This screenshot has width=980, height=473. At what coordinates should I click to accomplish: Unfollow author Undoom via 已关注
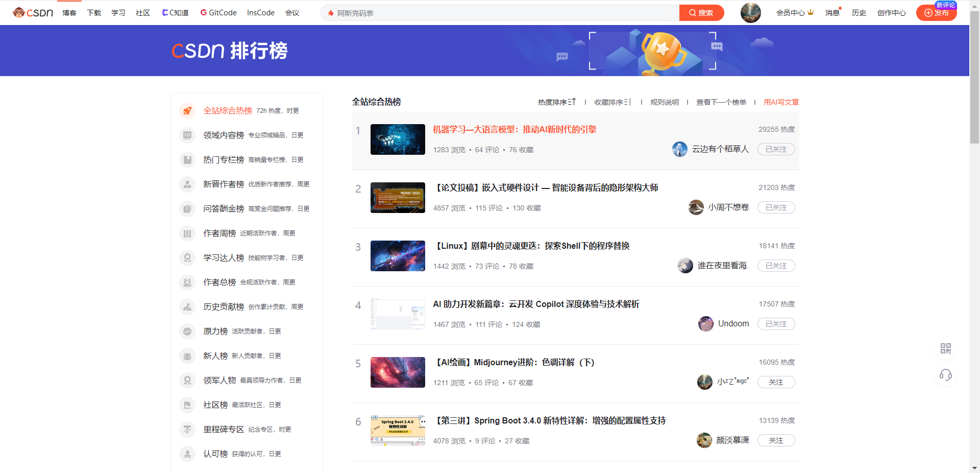point(776,324)
